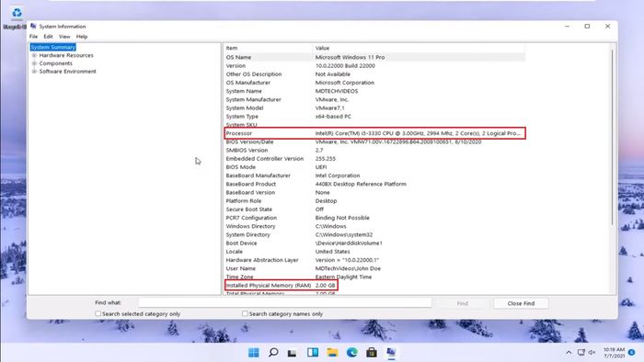Select the SMBIOS Version row
Viewport: 644px width, 362px height.
tap(374, 150)
